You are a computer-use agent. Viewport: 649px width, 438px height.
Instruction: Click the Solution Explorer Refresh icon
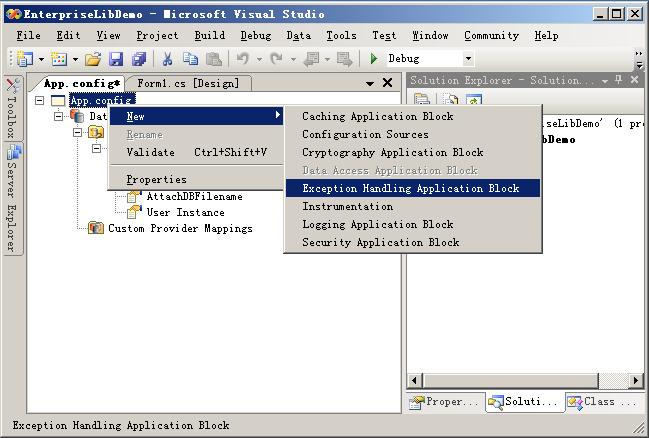(474, 99)
